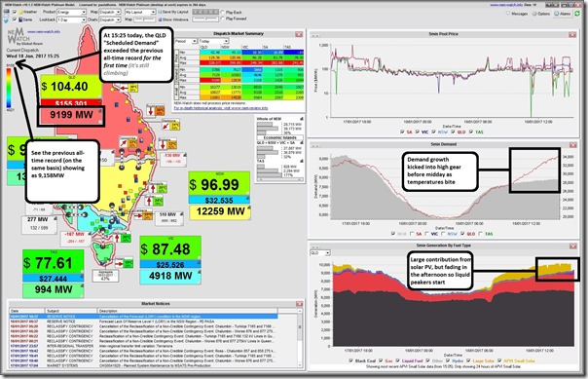Open the Period dropdown in Market Summary
Image resolution: width=588 pixels, height=379 pixels.
[186, 41]
